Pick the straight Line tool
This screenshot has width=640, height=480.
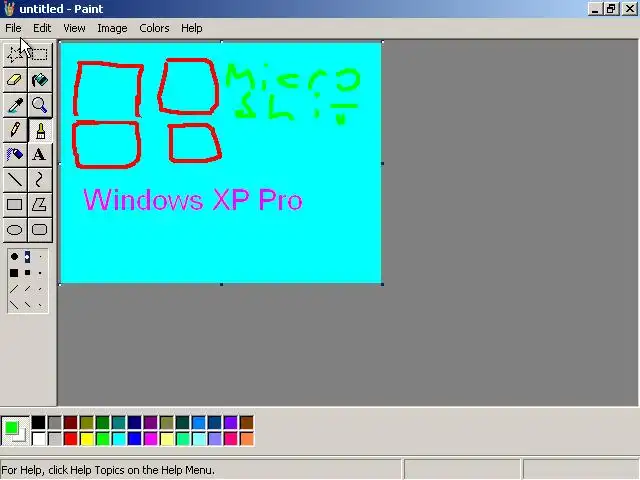pyautogui.click(x=15, y=180)
